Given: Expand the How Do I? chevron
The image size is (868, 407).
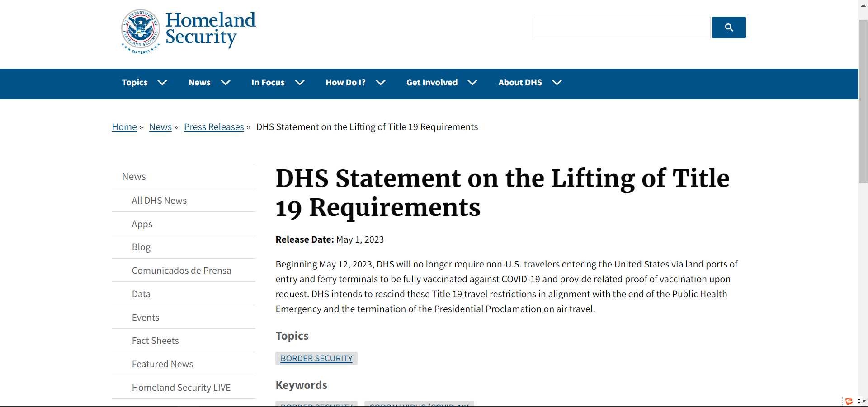Looking at the screenshot, I should (x=381, y=82).
